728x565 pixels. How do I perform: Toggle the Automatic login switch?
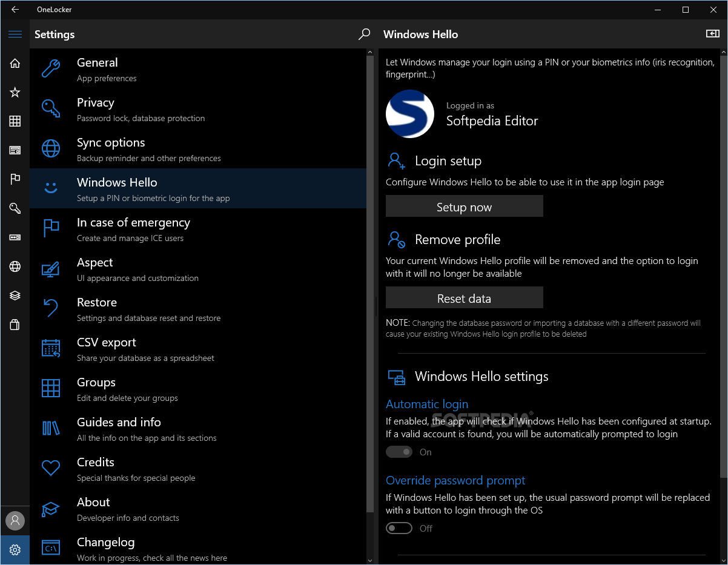399,452
